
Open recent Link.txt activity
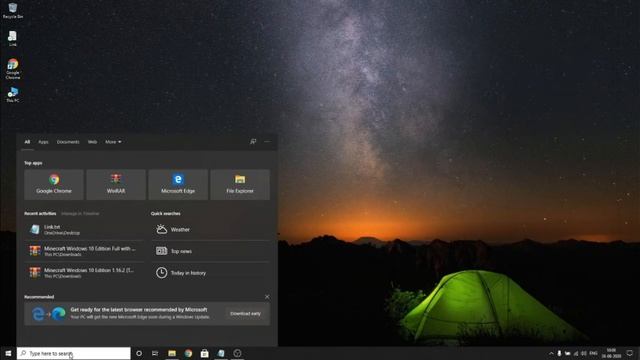coord(84,229)
